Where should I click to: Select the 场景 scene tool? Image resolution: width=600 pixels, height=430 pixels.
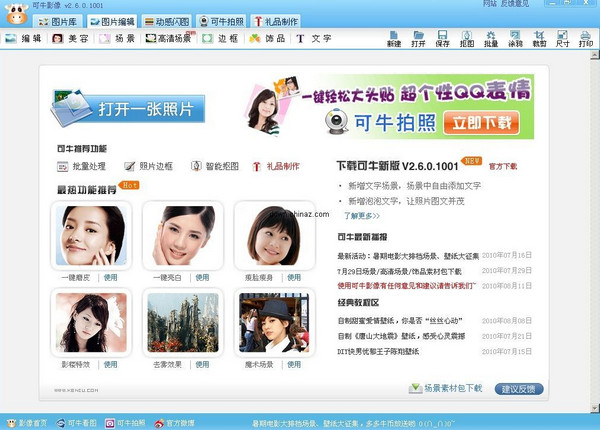pyautogui.click(x=117, y=38)
